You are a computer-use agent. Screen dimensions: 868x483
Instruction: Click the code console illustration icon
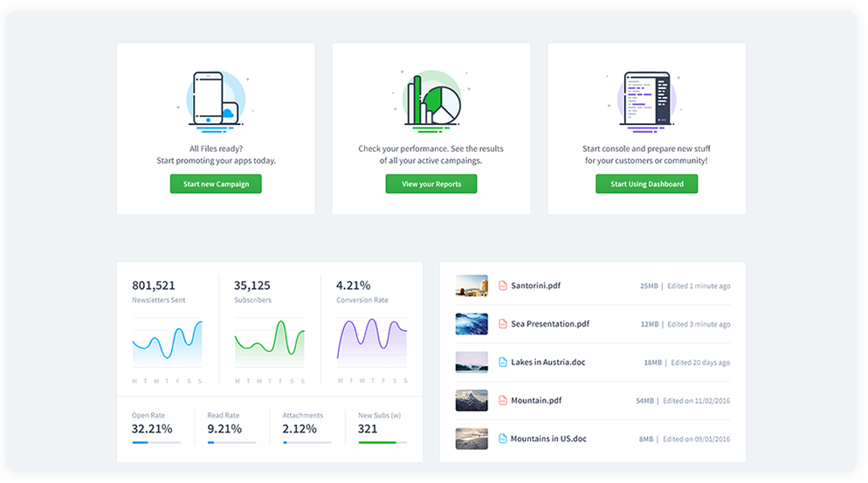646,102
